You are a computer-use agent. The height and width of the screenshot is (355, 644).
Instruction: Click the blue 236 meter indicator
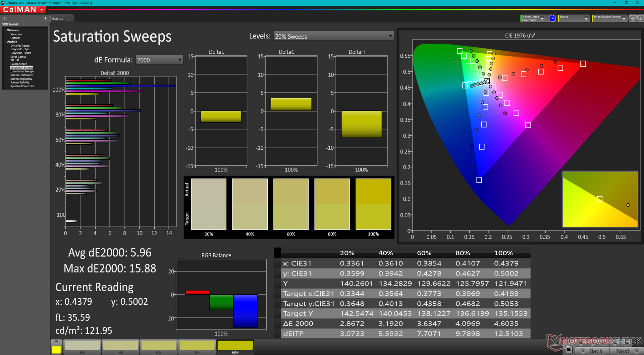[552, 18]
